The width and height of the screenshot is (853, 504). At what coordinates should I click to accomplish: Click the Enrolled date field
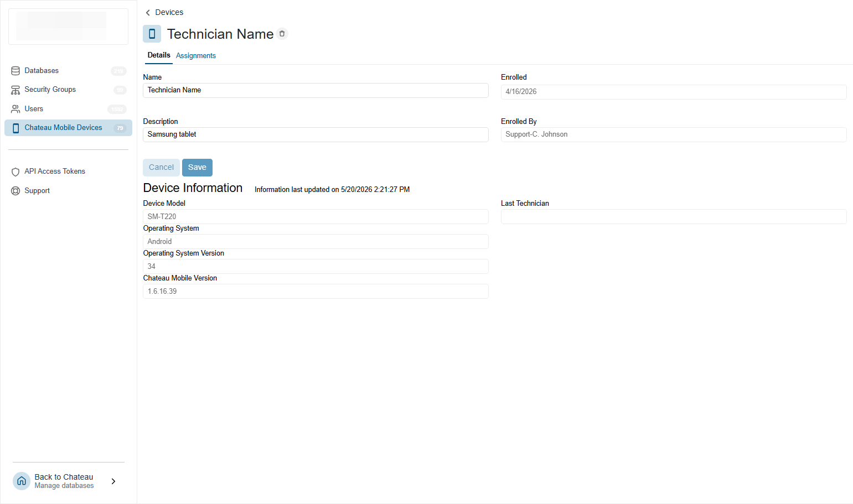pyautogui.click(x=674, y=92)
